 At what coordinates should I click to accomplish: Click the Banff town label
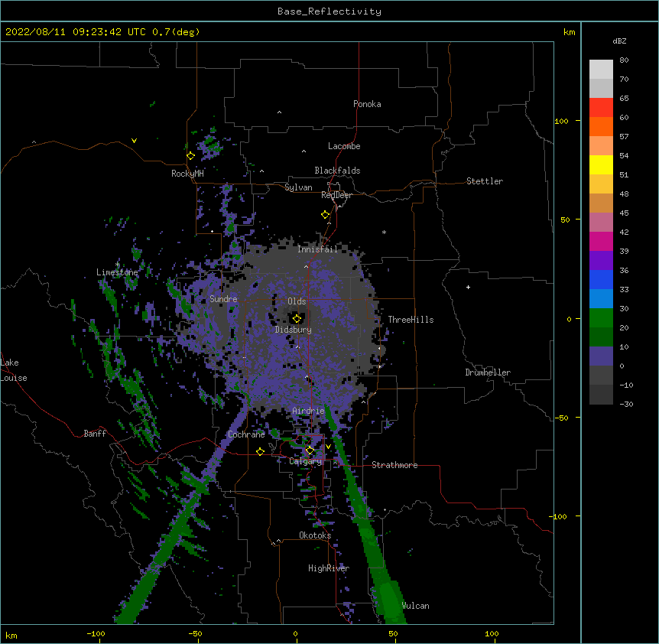[x=95, y=434]
